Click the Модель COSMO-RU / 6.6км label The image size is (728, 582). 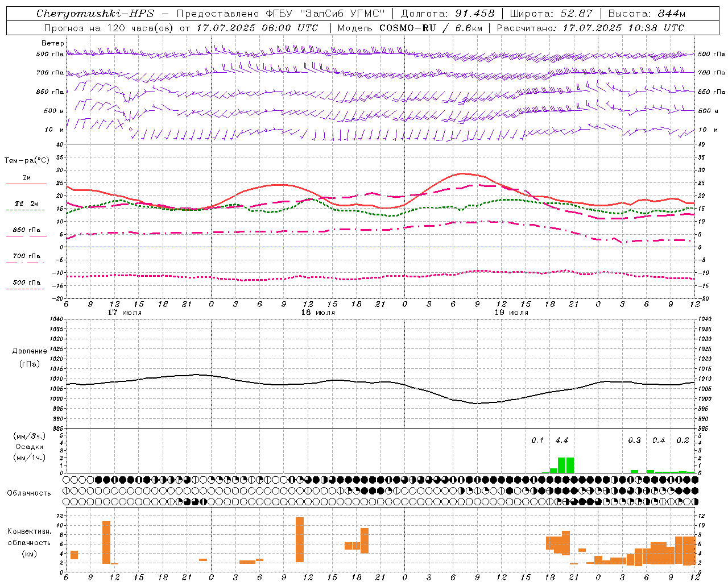(x=410, y=28)
